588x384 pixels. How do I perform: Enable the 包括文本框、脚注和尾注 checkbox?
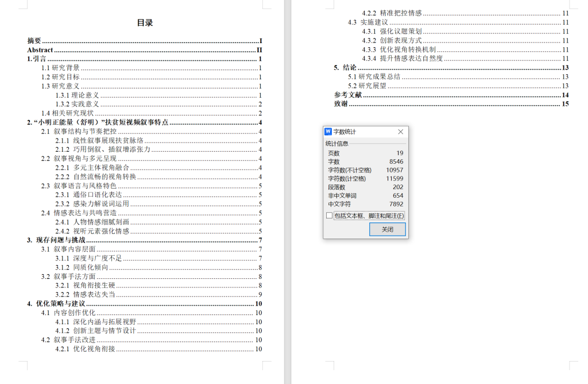[x=329, y=216]
